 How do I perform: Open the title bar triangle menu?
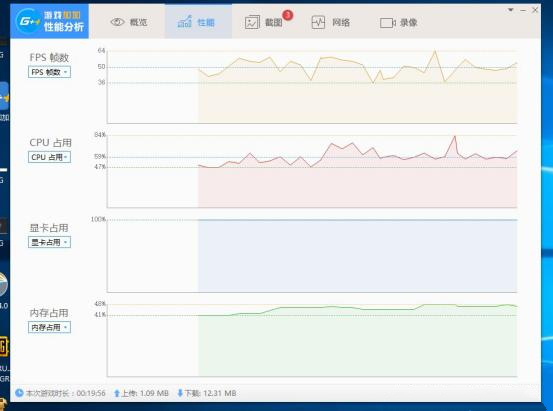click(510, 10)
